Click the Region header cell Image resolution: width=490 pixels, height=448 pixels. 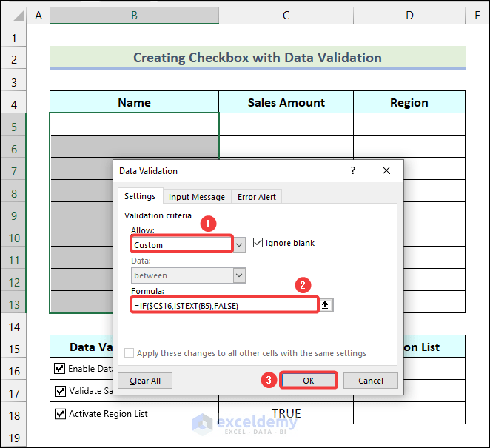409,102
